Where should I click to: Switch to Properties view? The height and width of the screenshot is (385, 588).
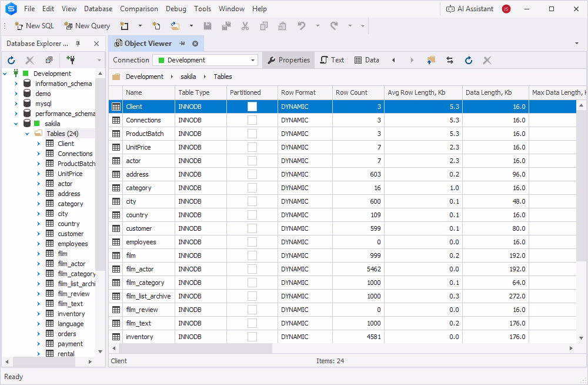point(288,60)
